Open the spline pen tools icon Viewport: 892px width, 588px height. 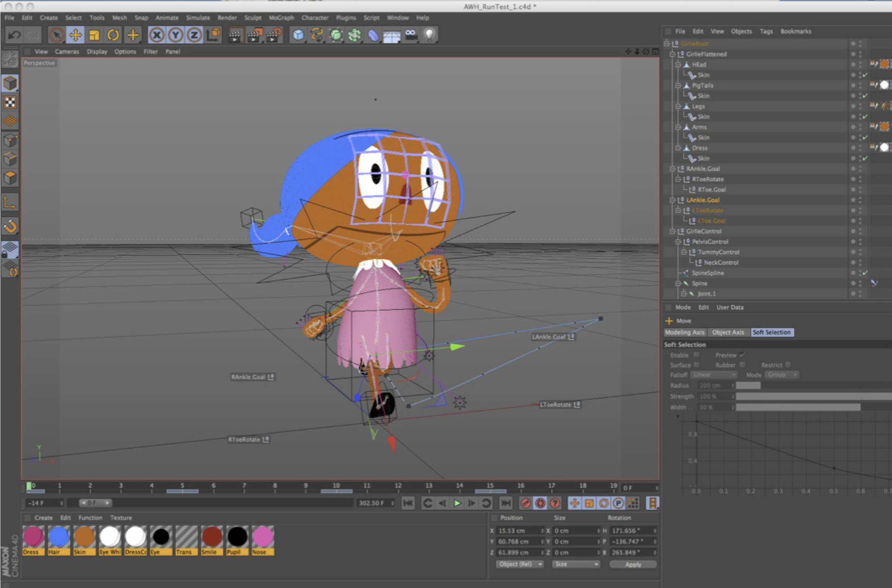tap(317, 35)
